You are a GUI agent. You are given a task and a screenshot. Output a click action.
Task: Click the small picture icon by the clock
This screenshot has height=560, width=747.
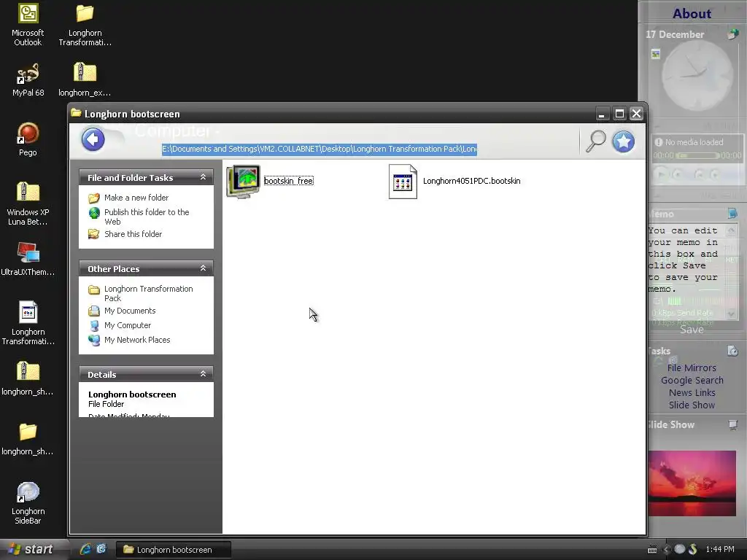(656, 54)
